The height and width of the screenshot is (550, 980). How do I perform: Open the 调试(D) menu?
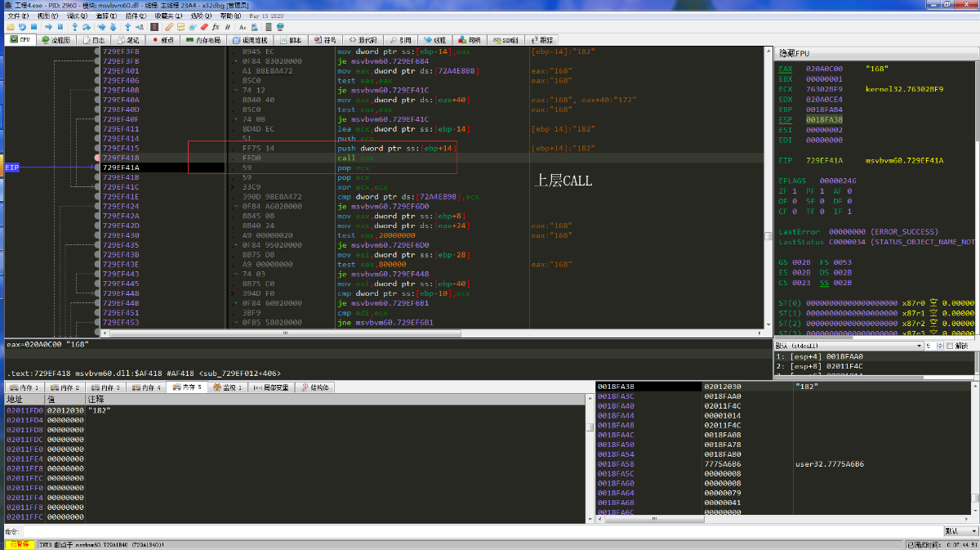pyautogui.click(x=77, y=16)
